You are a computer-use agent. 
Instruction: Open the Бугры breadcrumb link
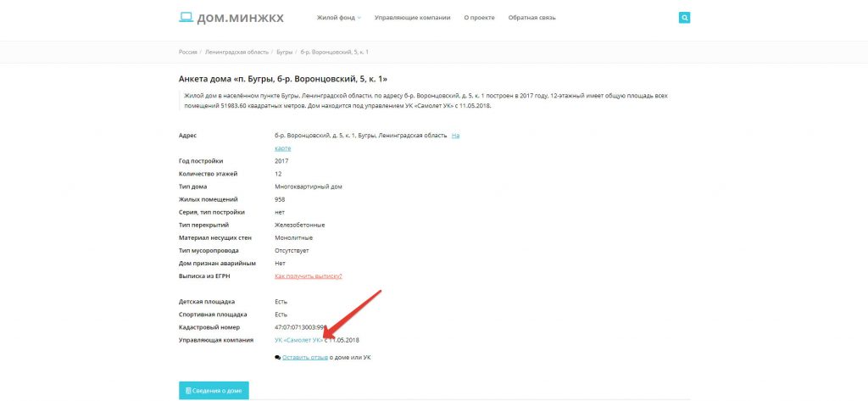click(285, 52)
